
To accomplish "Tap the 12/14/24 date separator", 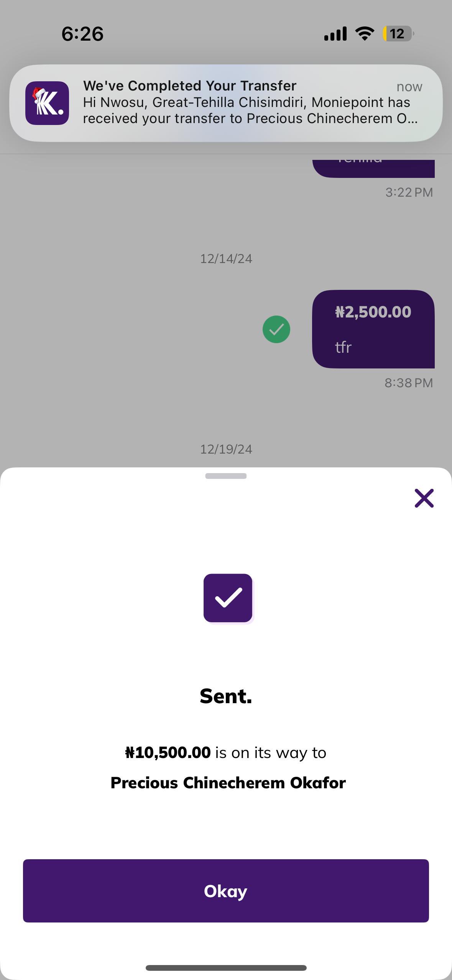I will pyautogui.click(x=226, y=259).
